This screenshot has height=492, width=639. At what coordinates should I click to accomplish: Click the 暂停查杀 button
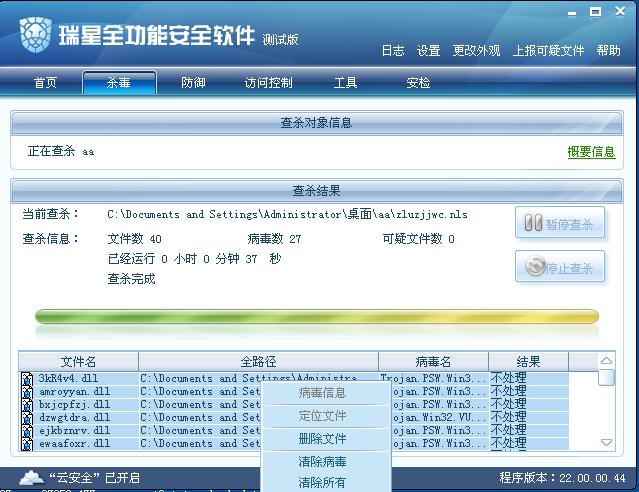(560, 223)
